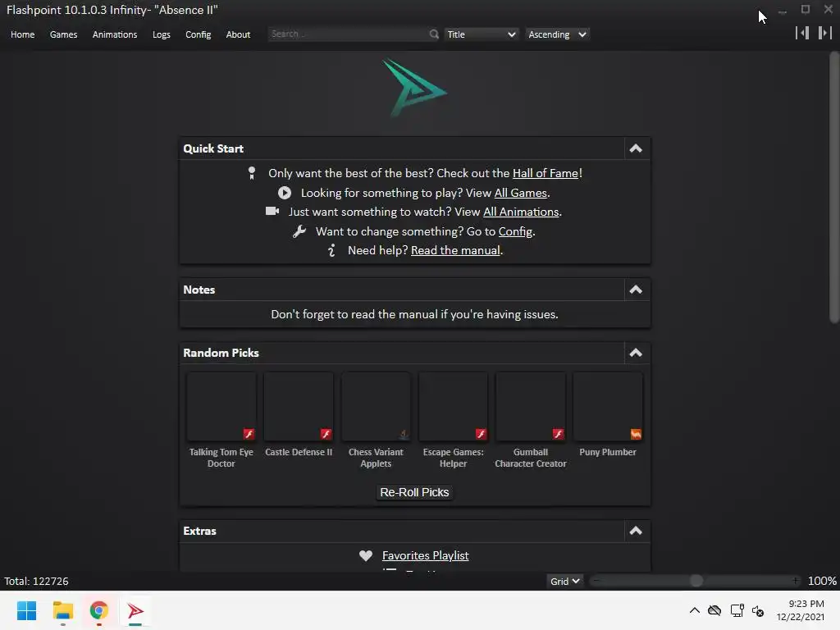Screen dimensions: 840x630
Task: Click the medal icon beside Hall of Fame
Action: pyautogui.click(x=251, y=173)
